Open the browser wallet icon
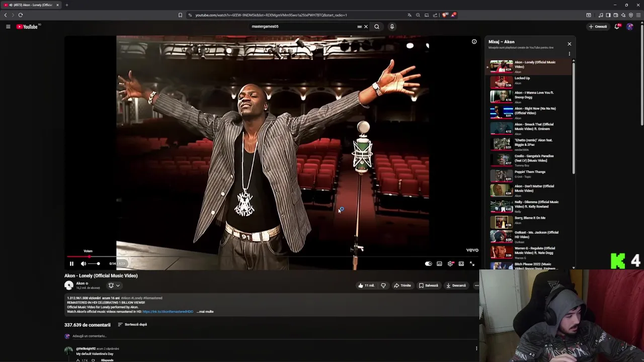 click(x=616, y=15)
